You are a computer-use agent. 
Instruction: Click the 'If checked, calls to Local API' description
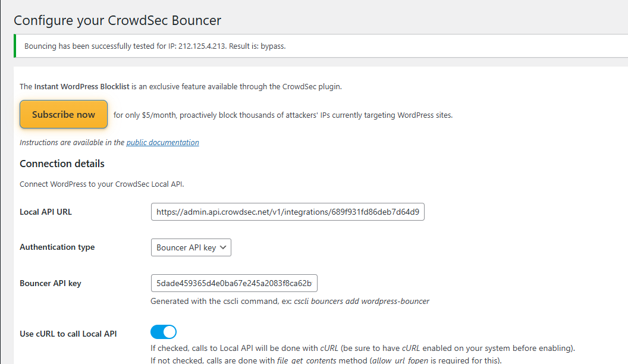click(x=363, y=348)
